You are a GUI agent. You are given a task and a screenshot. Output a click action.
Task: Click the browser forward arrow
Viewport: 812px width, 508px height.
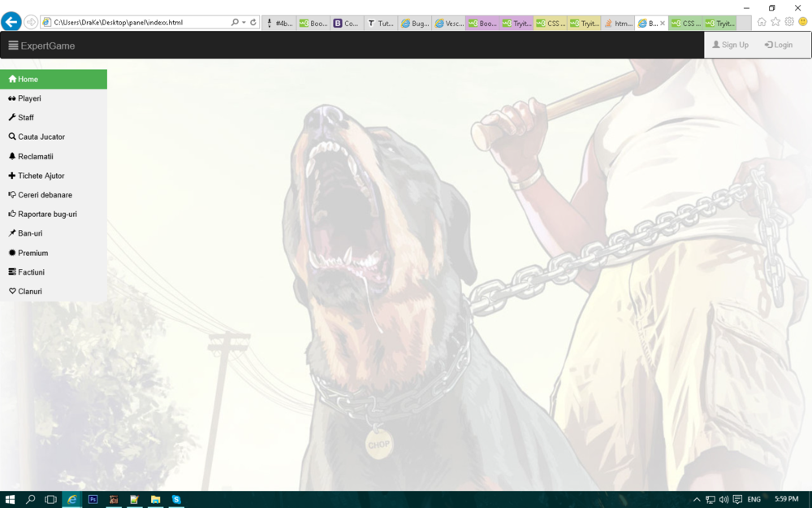click(31, 22)
